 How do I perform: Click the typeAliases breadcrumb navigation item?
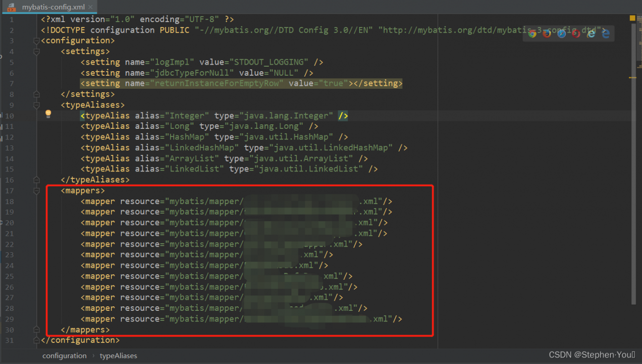(x=118, y=355)
